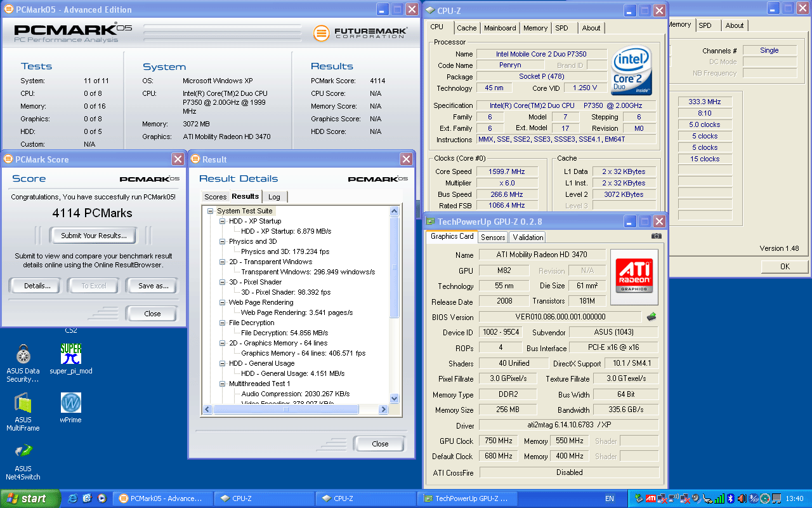Click the GPU-Z screenshot camera icon
The width and height of the screenshot is (812, 508).
(656, 236)
